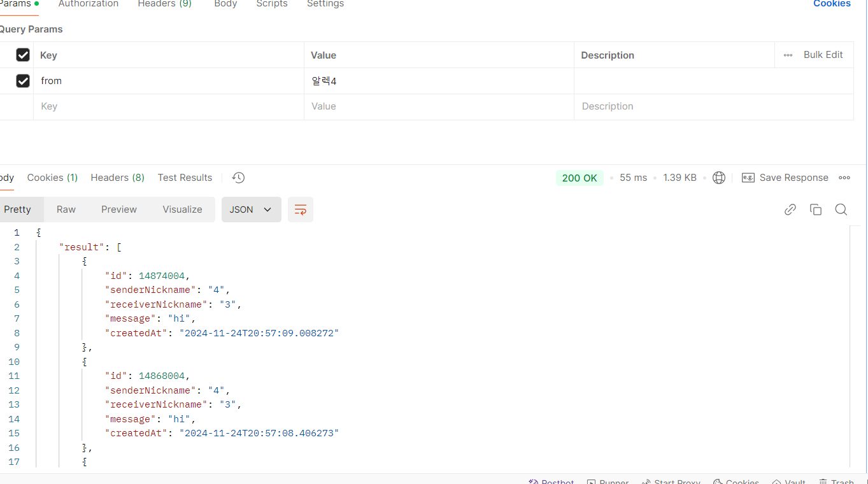Click the 'from' key cell

point(169,81)
